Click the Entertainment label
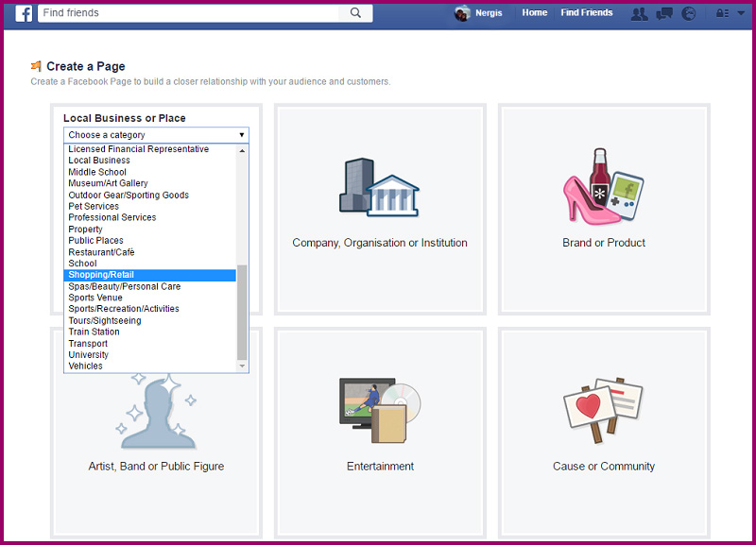The width and height of the screenshot is (756, 545). tap(381, 467)
